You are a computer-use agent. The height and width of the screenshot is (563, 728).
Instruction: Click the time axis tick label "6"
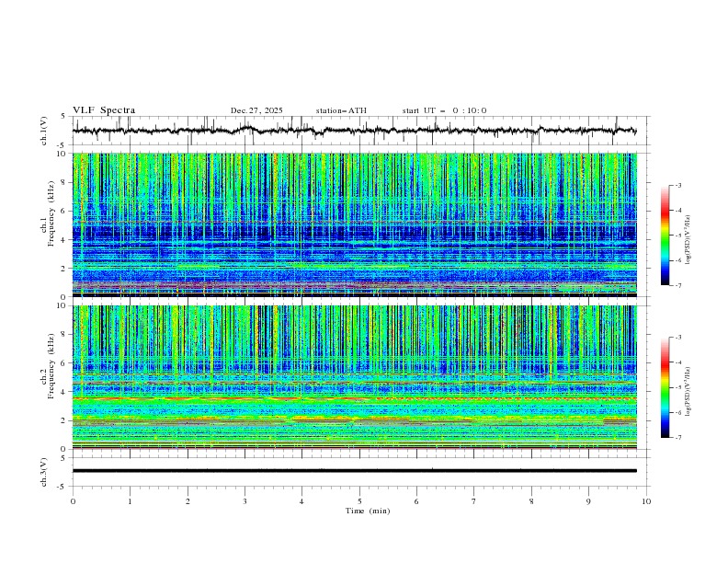coord(416,501)
